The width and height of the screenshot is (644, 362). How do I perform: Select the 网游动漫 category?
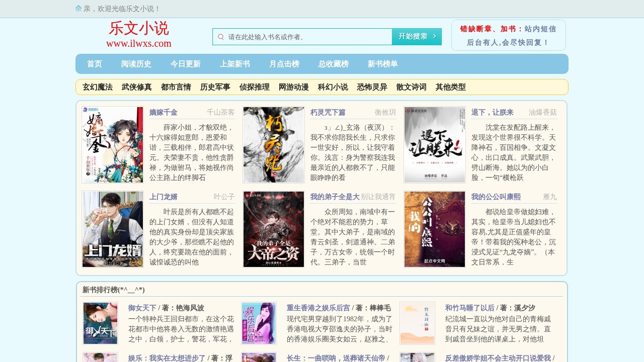(294, 87)
